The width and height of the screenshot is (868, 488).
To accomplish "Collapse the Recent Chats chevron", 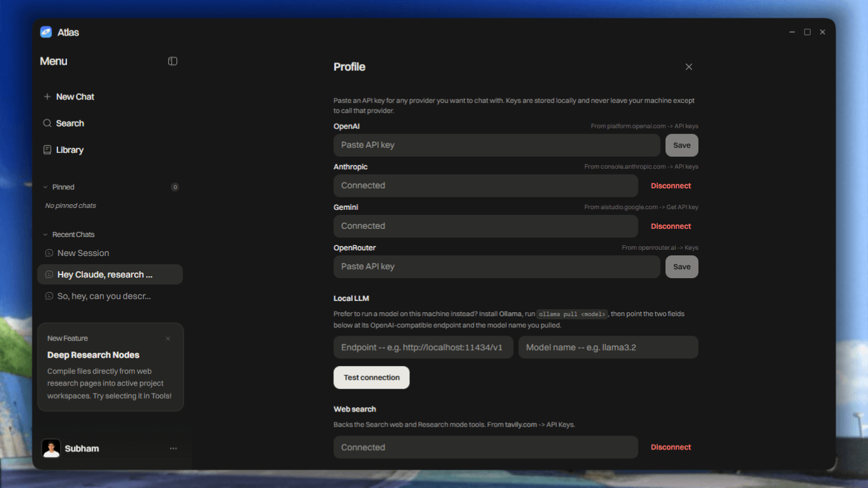I will pos(46,235).
